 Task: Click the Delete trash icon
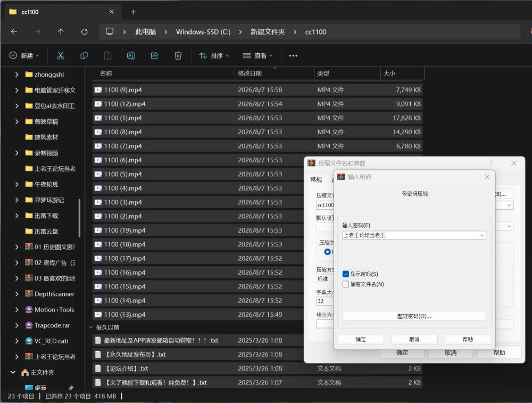pos(178,56)
